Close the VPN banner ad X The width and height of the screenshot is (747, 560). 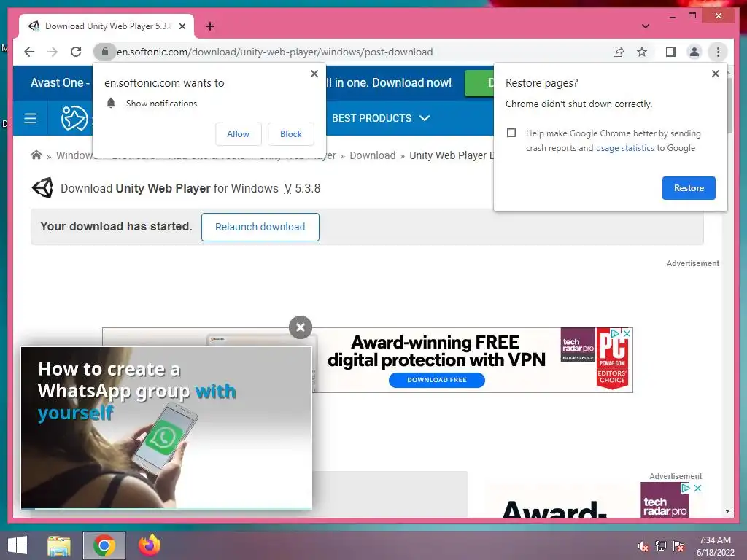coord(627,333)
